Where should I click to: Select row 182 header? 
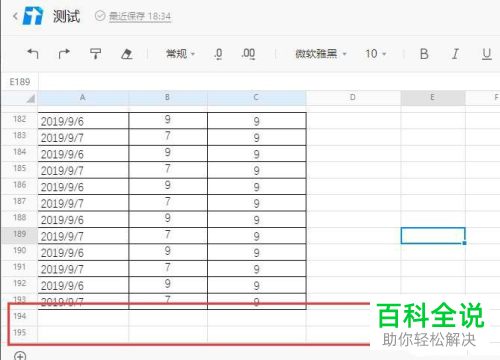19,119
